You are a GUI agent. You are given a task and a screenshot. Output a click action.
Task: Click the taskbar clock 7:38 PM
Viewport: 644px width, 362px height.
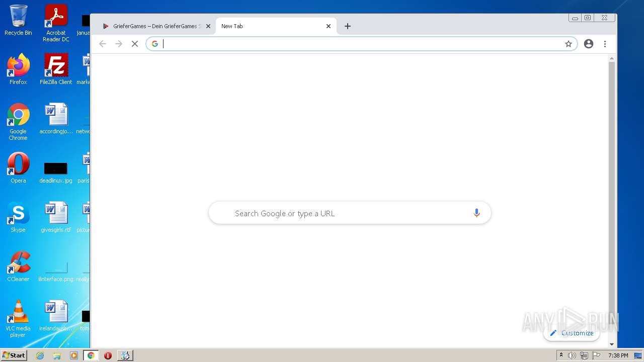618,355
